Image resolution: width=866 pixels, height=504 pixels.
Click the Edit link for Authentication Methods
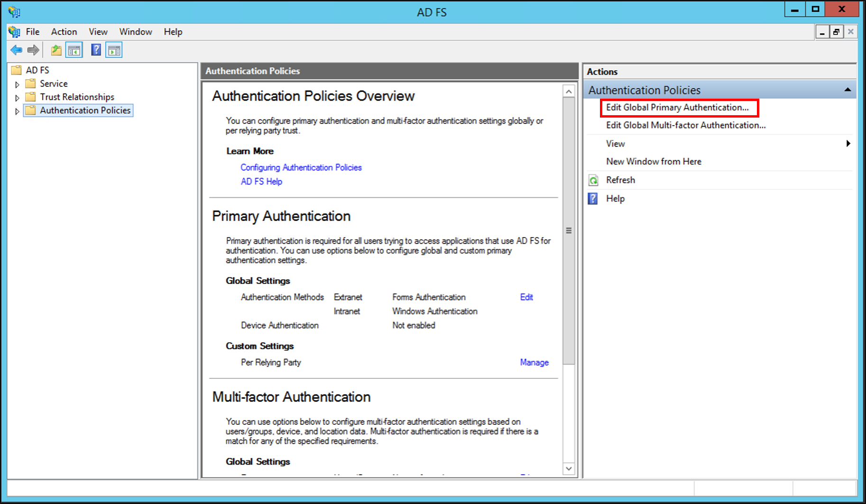point(526,297)
